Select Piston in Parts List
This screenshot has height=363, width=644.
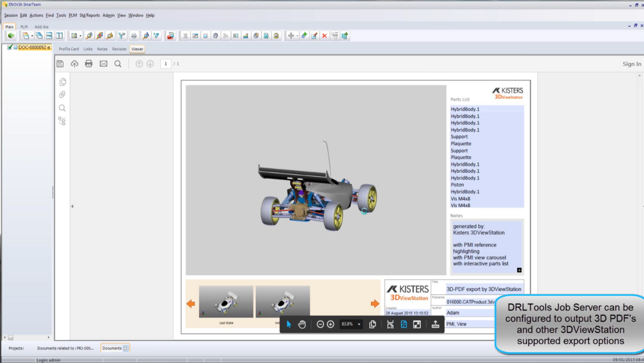click(x=457, y=185)
